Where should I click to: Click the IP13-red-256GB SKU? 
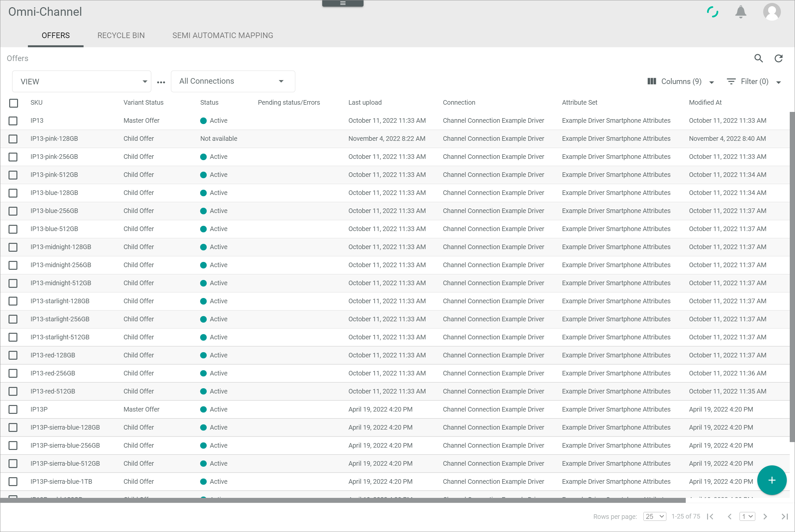[53, 373]
